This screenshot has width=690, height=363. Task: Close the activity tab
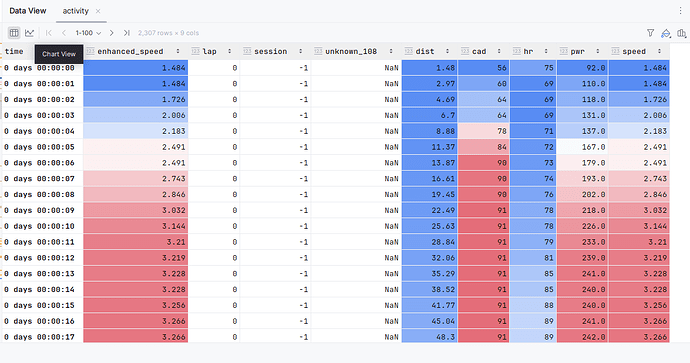point(98,11)
